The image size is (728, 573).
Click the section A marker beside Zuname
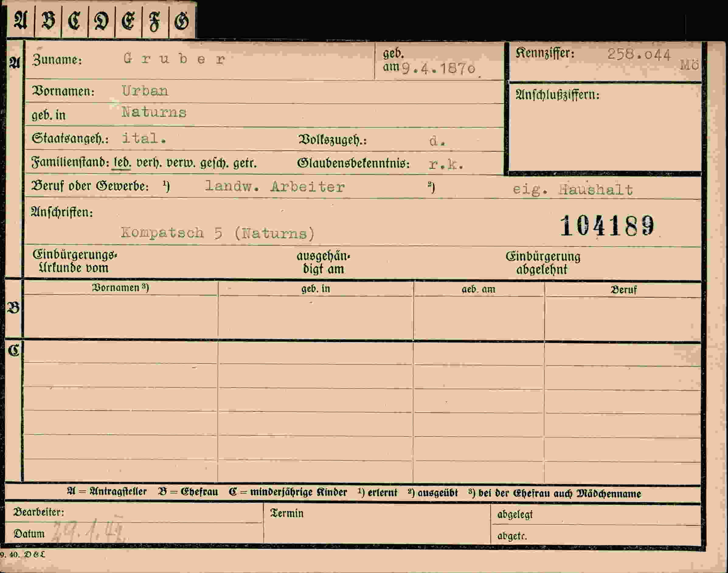pos(14,63)
